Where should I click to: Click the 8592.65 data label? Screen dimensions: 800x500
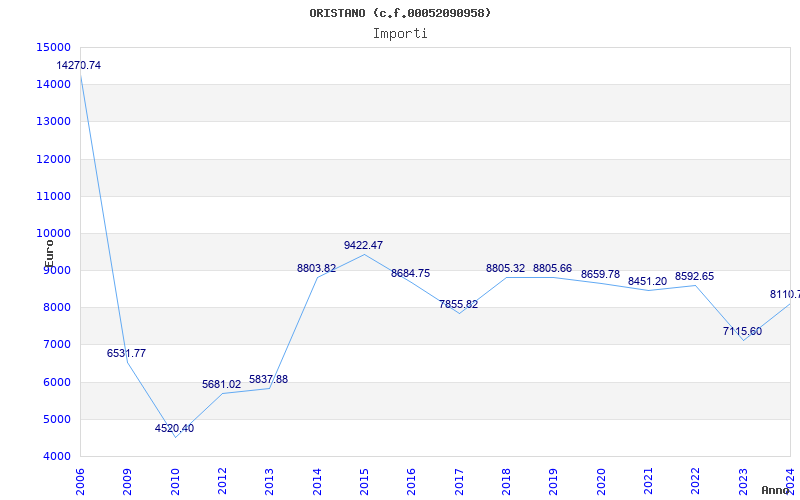694,276
